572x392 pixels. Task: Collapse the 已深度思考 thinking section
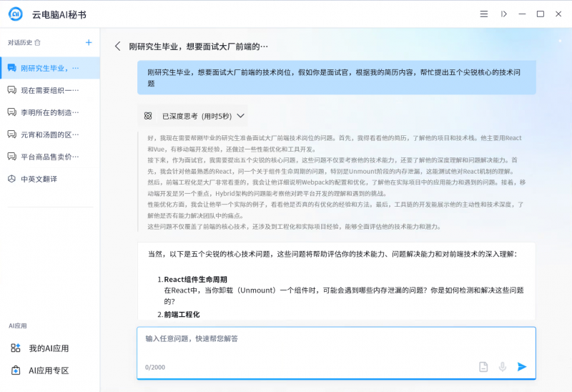click(x=241, y=115)
